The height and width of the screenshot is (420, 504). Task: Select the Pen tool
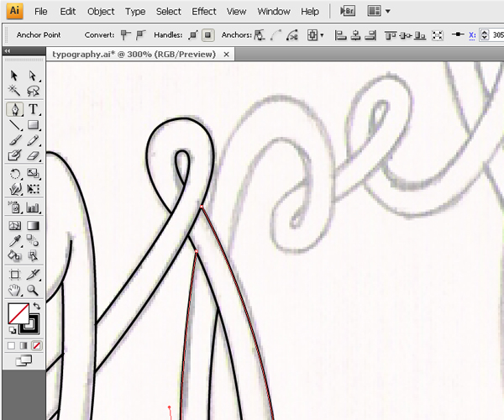[15, 109]
